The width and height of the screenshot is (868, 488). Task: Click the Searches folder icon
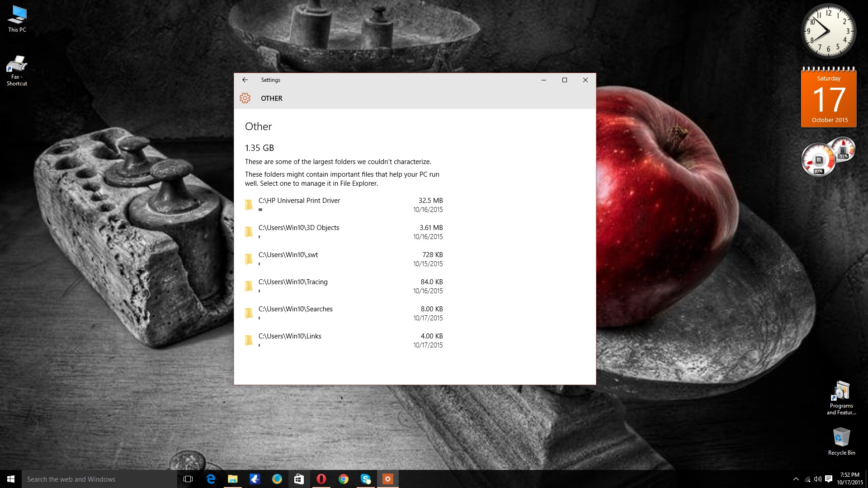(x=249, y=313)
